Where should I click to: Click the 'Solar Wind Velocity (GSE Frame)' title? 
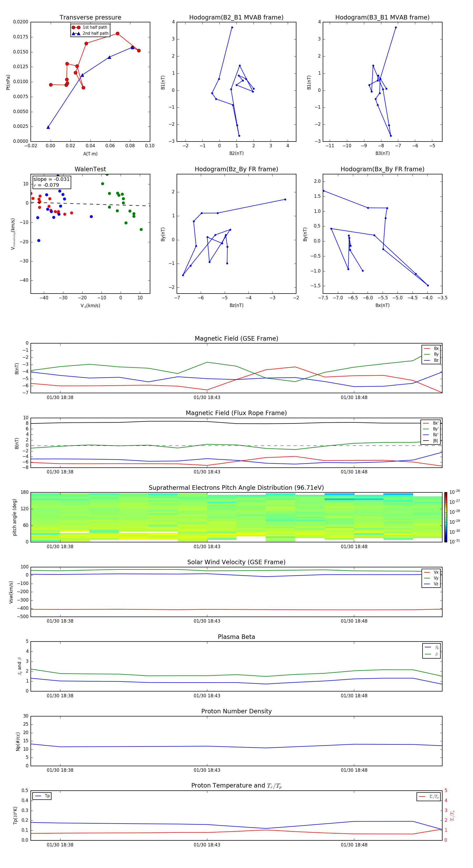coord(236,562)
